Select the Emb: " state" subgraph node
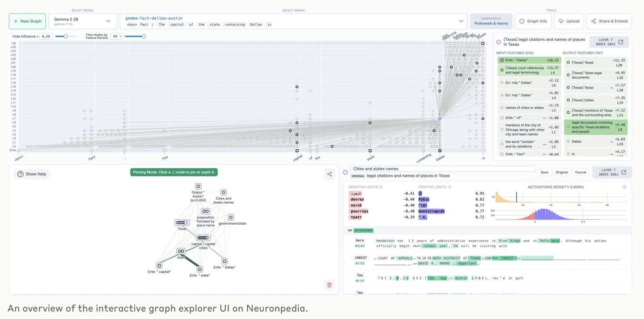The height and width of the screenshot is (319, 644). (x=200, y=269)
